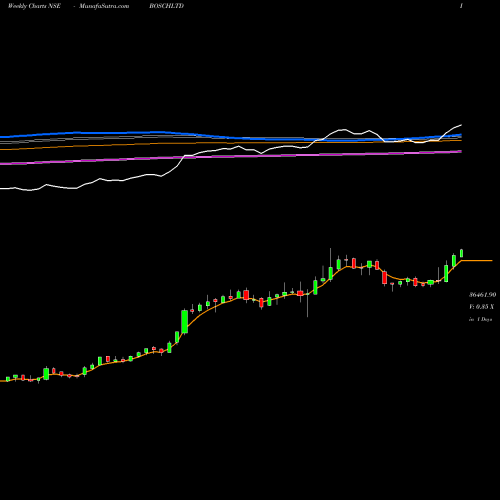Click the last green candlestick on the right
The image size is (500, 500).
coord(462,253)
